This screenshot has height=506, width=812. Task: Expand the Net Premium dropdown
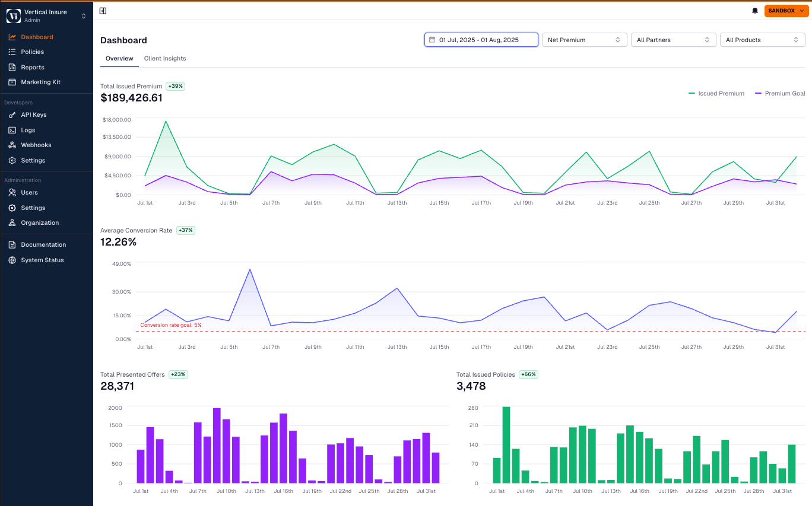[x=584, y=40]
